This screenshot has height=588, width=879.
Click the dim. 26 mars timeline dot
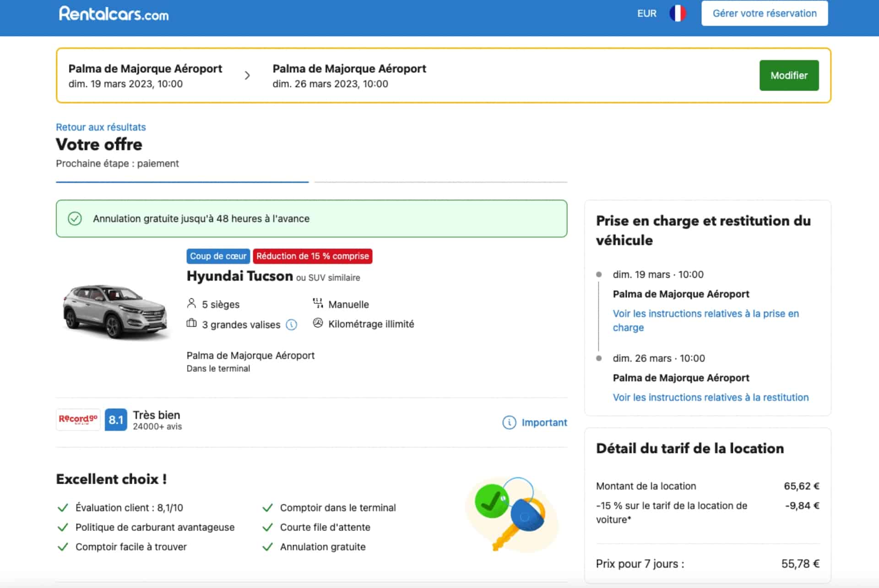(599, 358)
